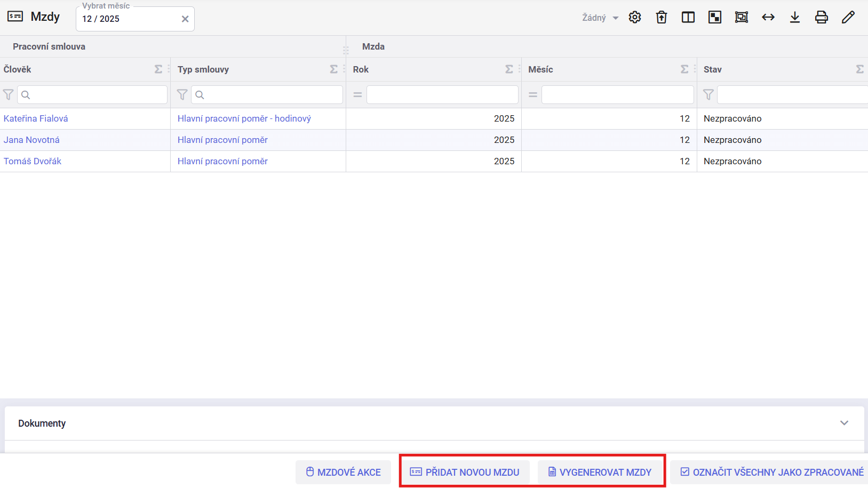Click in the Rok filter input field
Viewport: 868px width, 488px height.
(442, 95)
